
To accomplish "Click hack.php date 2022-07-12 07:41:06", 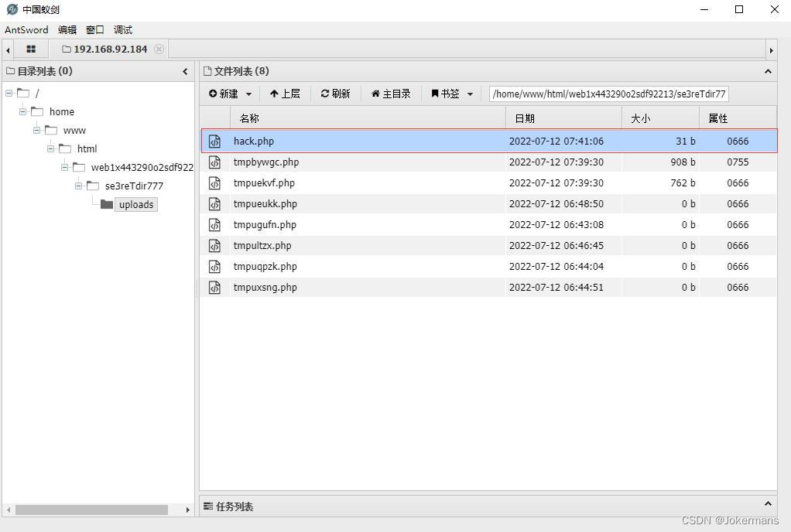I will (556, 141).
